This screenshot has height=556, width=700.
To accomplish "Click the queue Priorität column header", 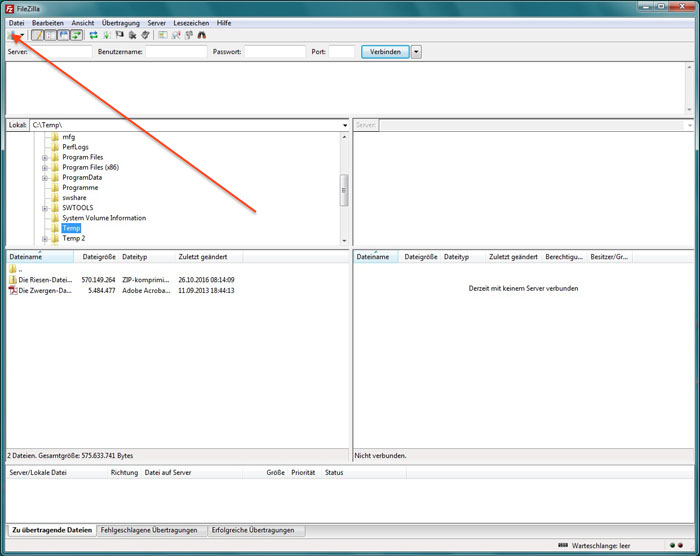I will pyautogui.click(x=305, y=472).
